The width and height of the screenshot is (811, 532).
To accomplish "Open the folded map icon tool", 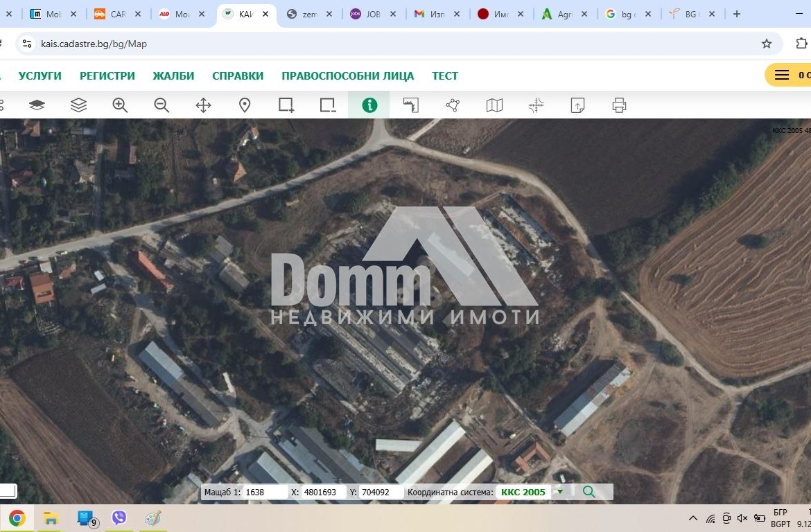I will tap(494, 105).
